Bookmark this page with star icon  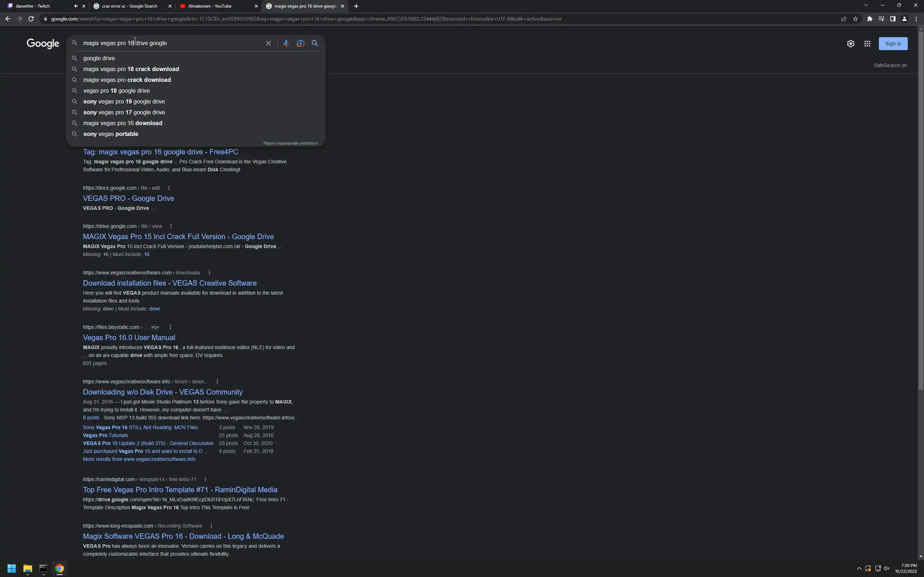click(855, 19)
